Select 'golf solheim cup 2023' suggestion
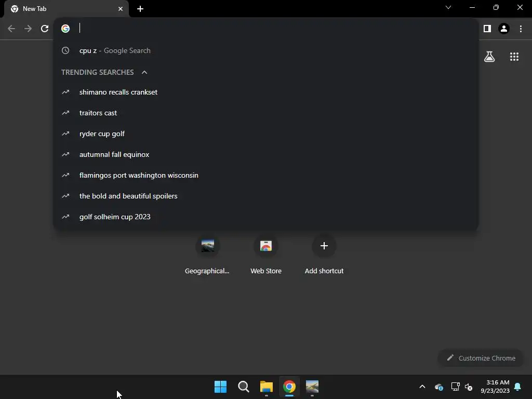This screenshot has height=399, width=532. pos(266,217)
